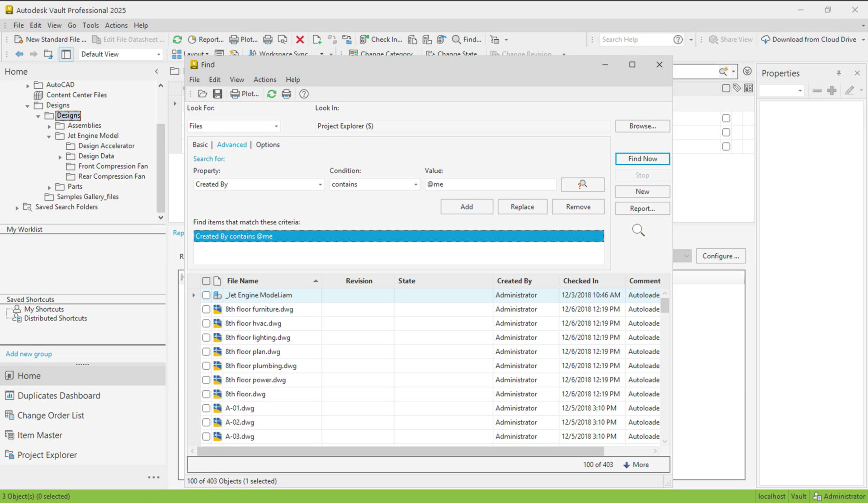The height and width of the screenshot is (503, 868).
Task: Open the Actions menu in Find window
Action: [x=264, y=80]
